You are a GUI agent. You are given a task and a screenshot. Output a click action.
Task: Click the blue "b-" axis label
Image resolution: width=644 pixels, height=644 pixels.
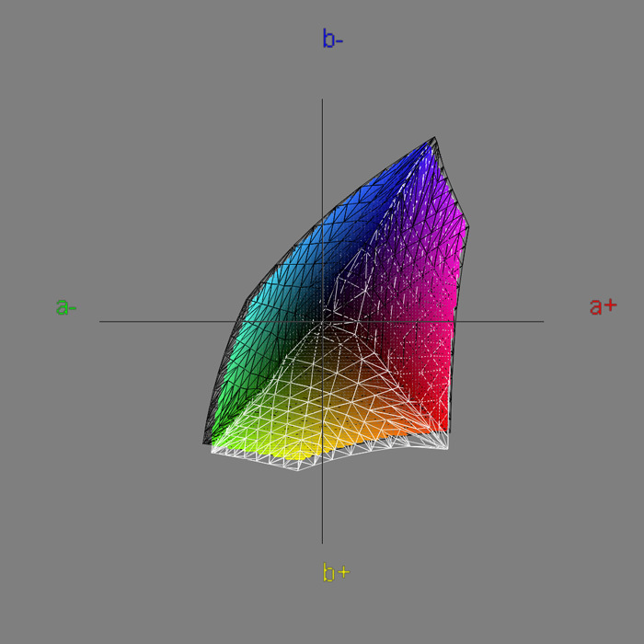(333, 39)
